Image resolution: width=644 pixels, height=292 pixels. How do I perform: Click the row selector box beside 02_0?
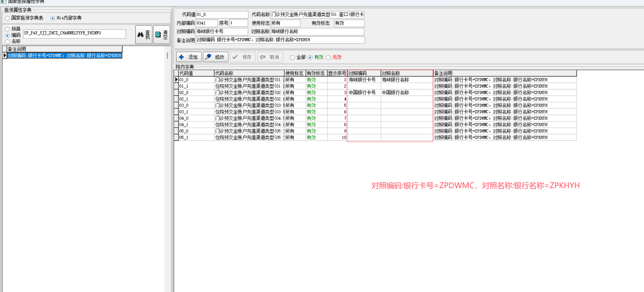[176, 92]
